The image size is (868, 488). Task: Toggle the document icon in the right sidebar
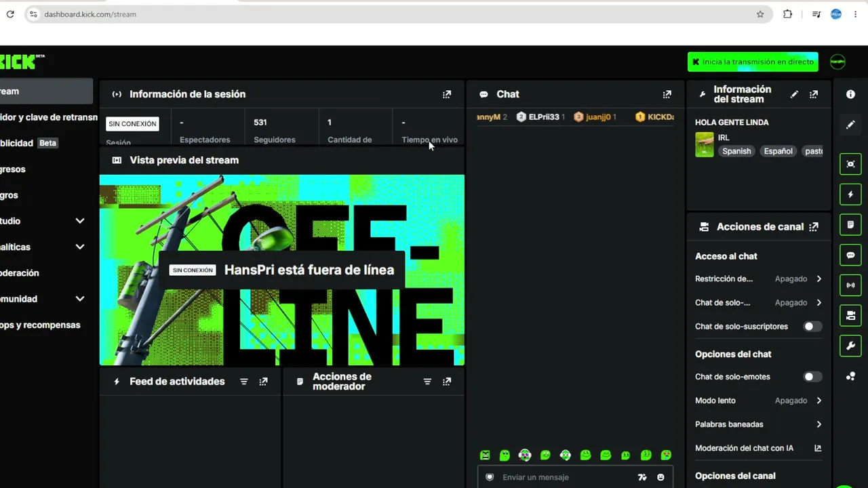coord(850,224)
